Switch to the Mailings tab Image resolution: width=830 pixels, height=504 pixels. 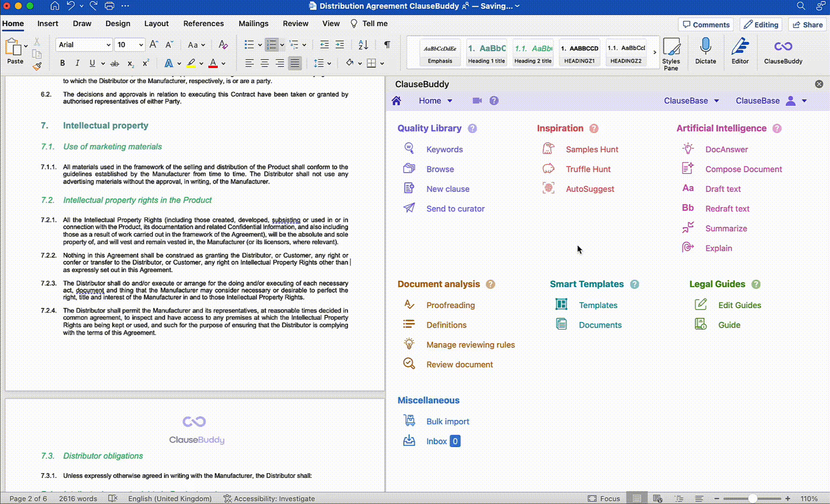[x=253, y=24]
